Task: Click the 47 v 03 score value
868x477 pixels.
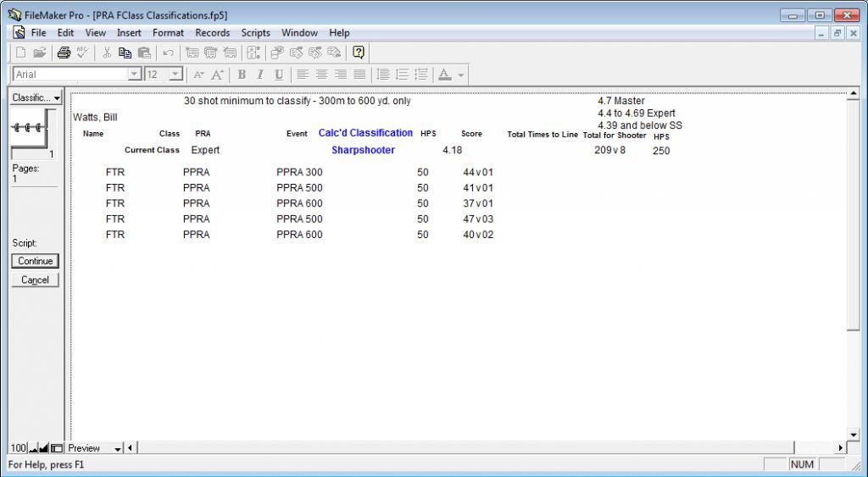Action: coord(478,219)
